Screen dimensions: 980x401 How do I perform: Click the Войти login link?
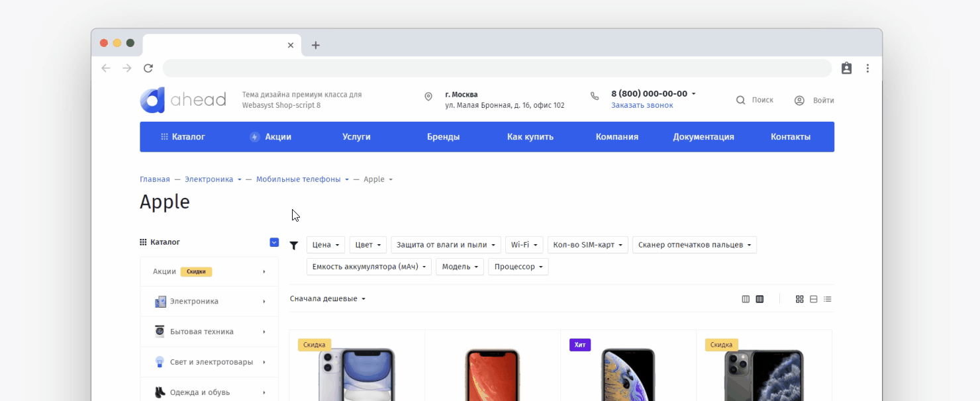pyautogui.click(x=824, y=101)
